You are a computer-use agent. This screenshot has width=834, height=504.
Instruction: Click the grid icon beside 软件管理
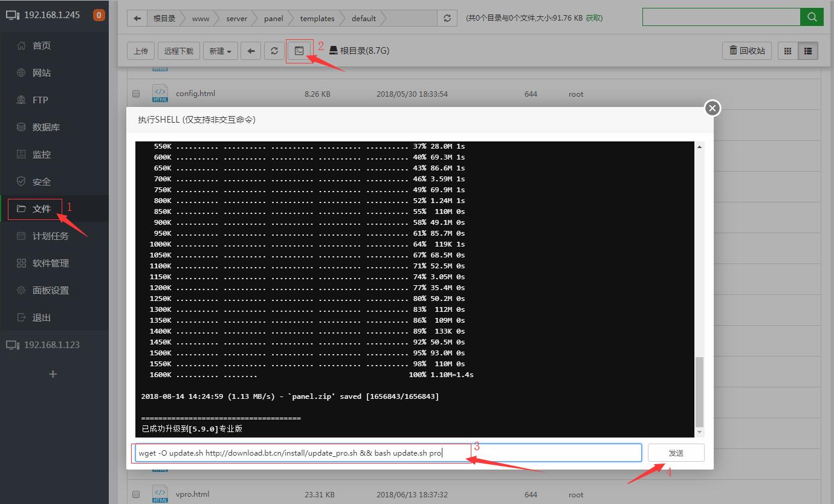pyautogui.click(x=21, y=263)
